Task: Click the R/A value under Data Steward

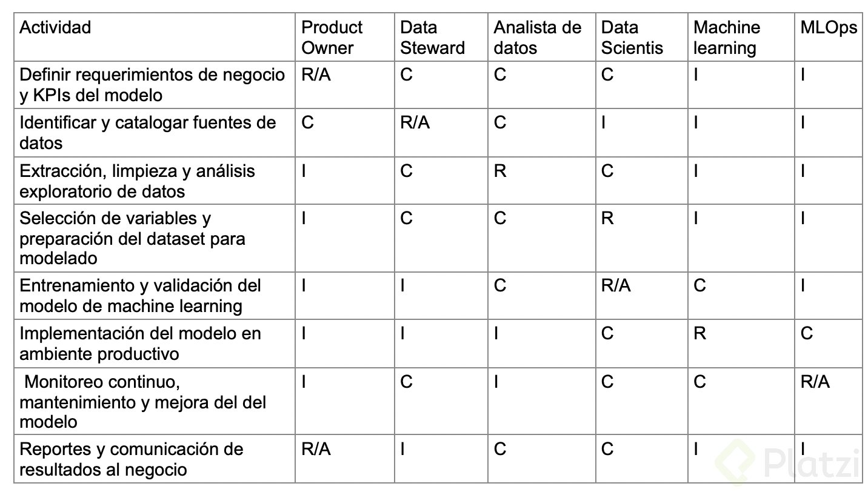Action: click(x=415, y=123)
